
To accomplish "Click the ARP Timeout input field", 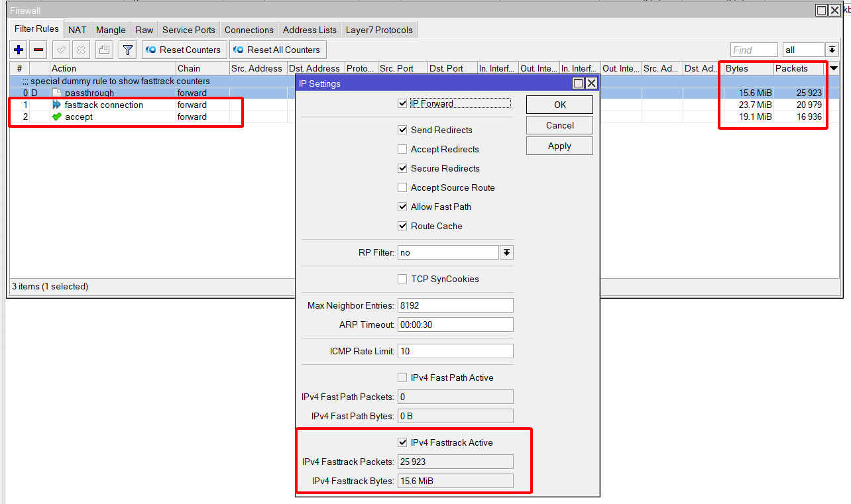I will click(x=455, y=325).
